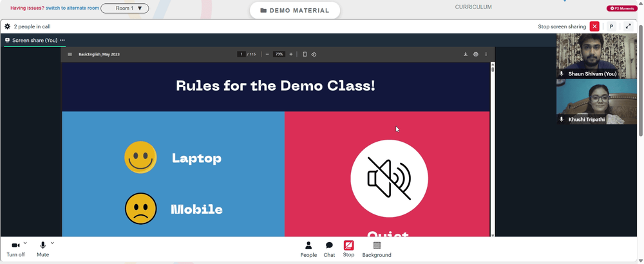Screen dimensions: 644x264
Task: Enter fullscreen with the expand arrows icon
Action: (628, 26)
